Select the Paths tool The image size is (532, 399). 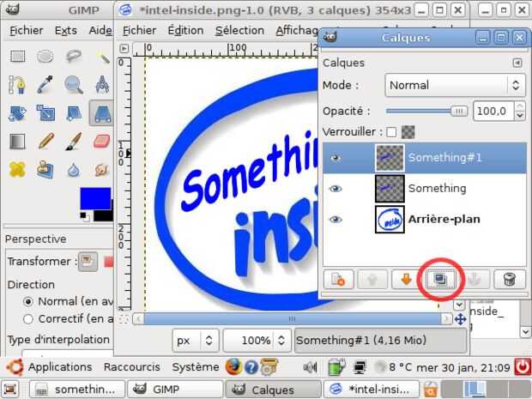pyautogui.click(x=17, y=84)
